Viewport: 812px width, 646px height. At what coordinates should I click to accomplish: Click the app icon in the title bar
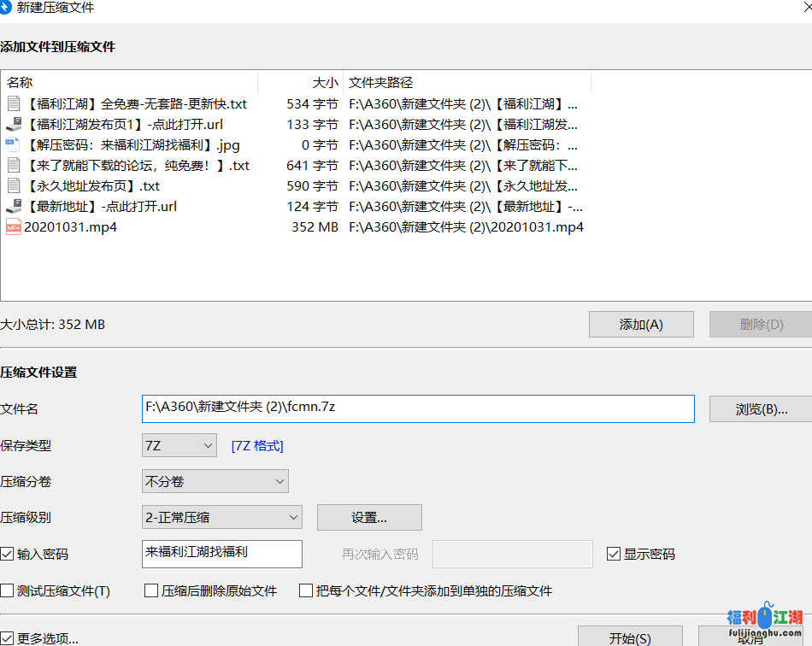[6, 8]
